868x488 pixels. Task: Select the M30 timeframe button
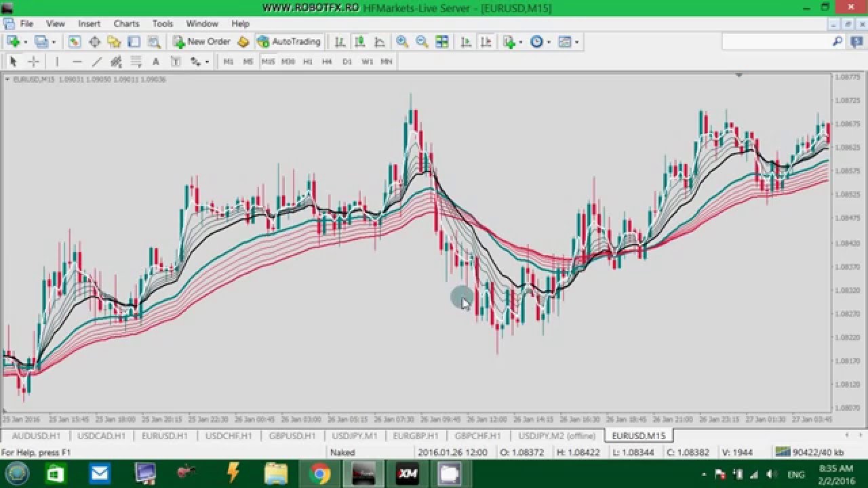[288, 62]
